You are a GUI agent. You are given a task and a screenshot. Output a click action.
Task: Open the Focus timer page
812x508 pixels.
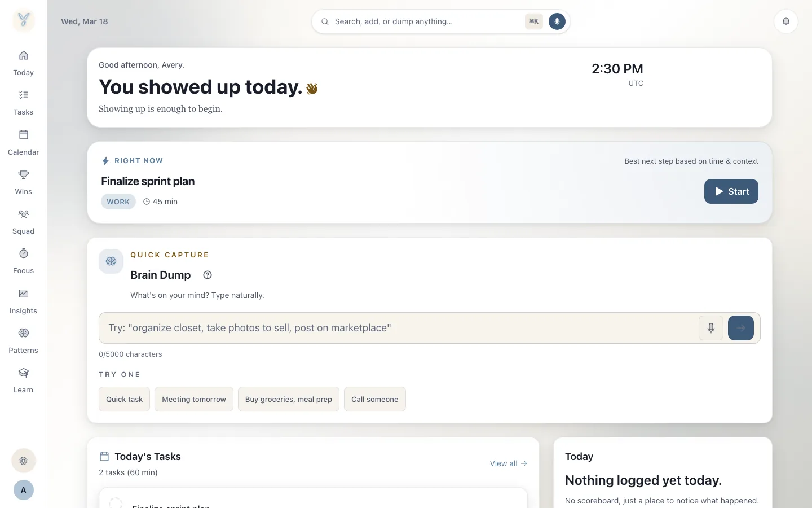pos(23,261)
